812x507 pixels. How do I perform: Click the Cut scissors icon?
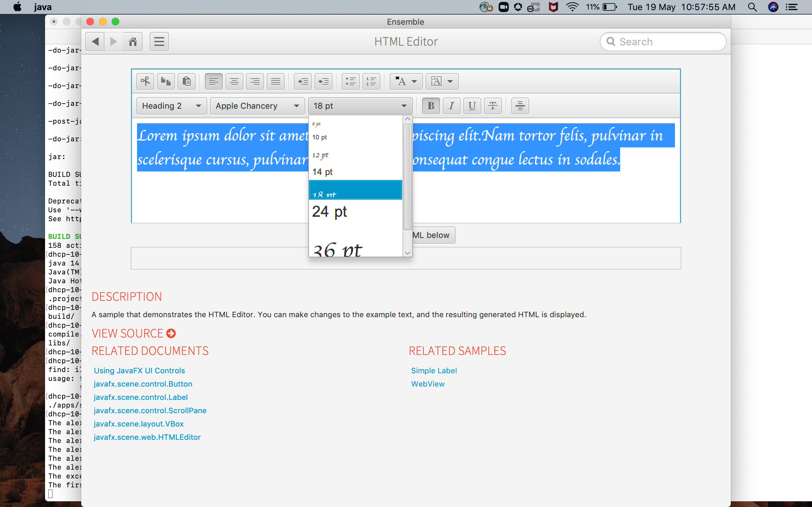[x=145, y=81]
